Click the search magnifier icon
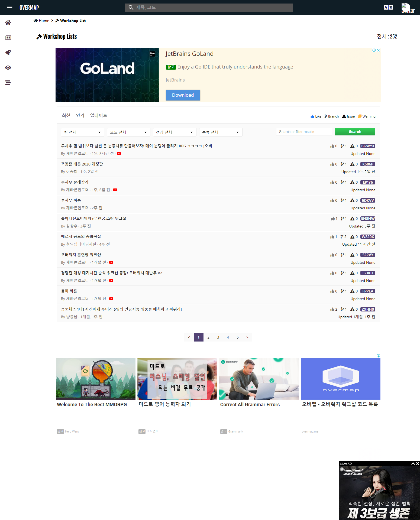This screenshot has width=420, height=520. [131, 7]
